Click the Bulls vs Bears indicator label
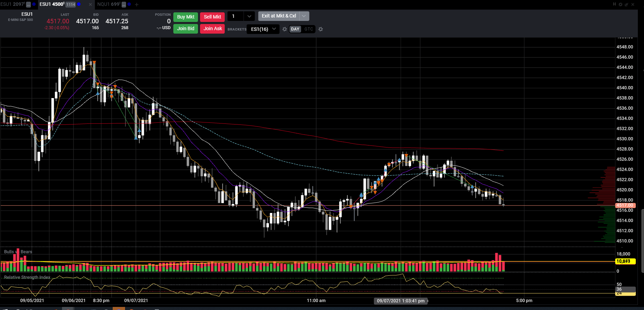644x310 pixels. (x=18, y=252)
